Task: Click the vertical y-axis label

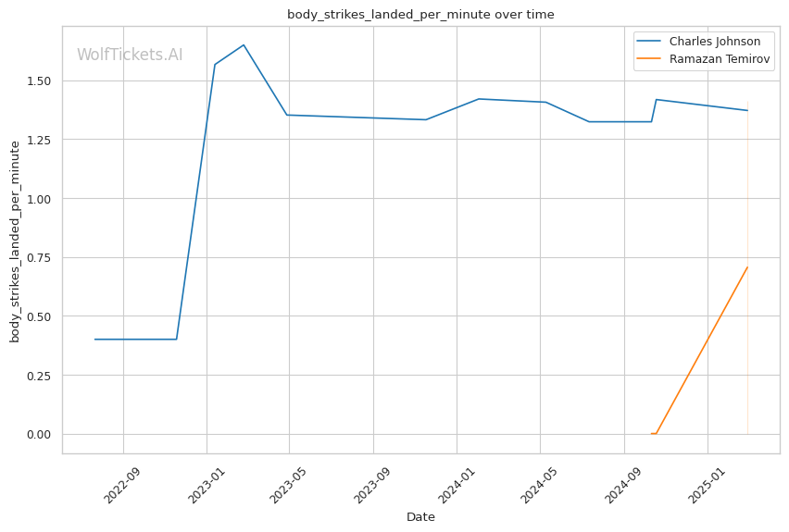Action: pos(15,241)
